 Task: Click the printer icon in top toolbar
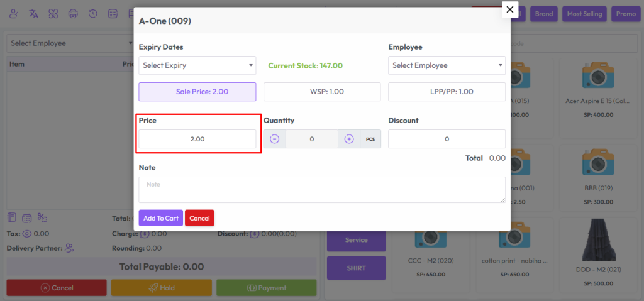[x=73, y=14]
